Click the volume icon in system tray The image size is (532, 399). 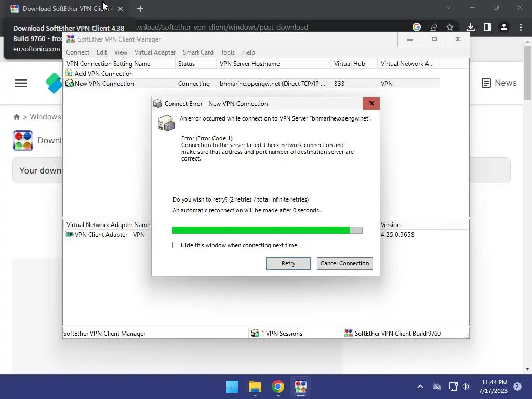click(x=465, y=387)
